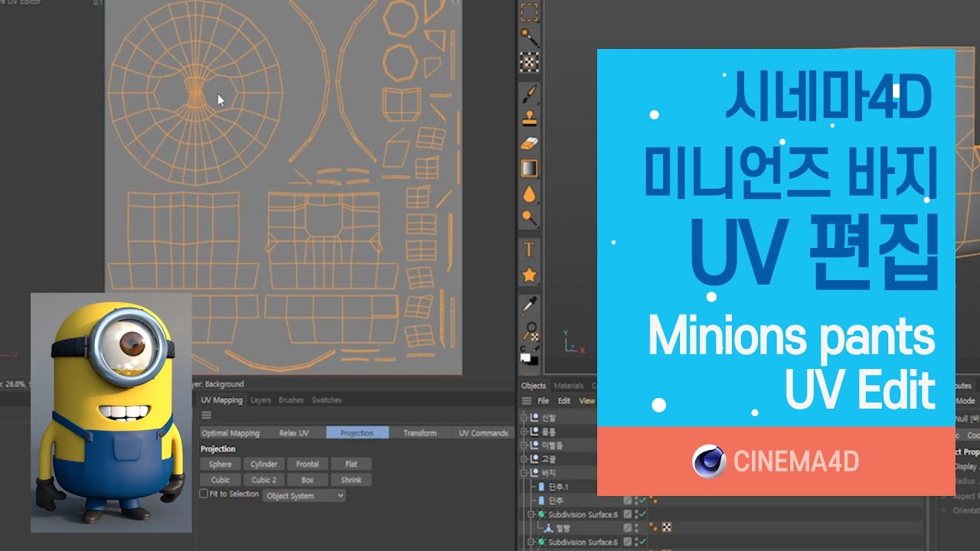Open the Swatches tab
The image size is (980, 551).
(327, 400)
